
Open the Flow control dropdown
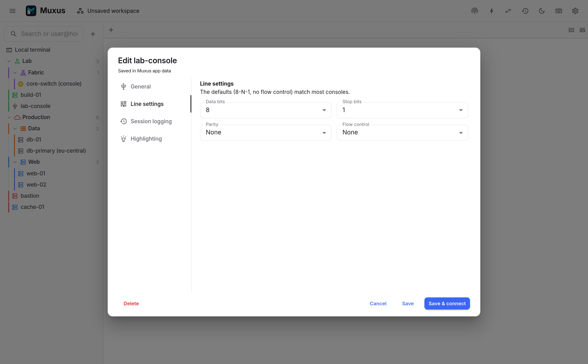[402, 133]
